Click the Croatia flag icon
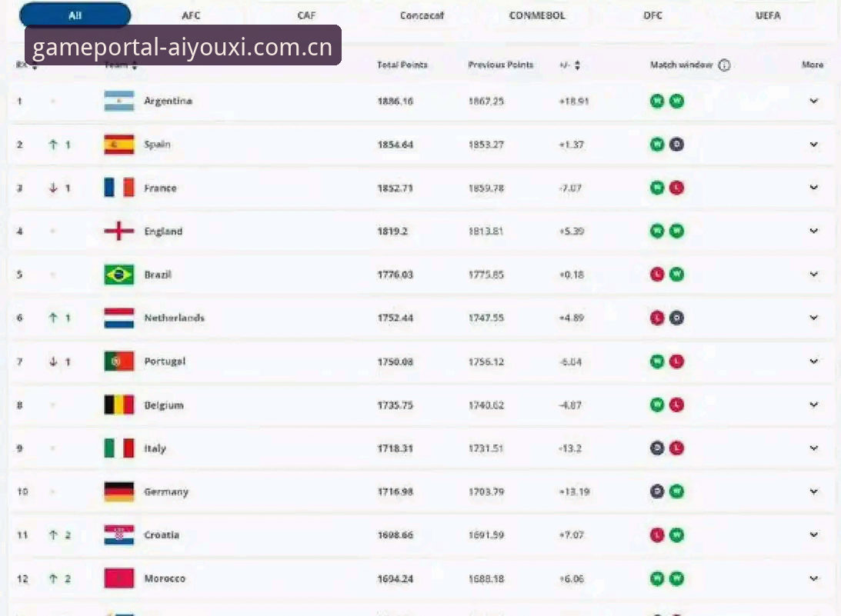 click(x=119, y=535)
